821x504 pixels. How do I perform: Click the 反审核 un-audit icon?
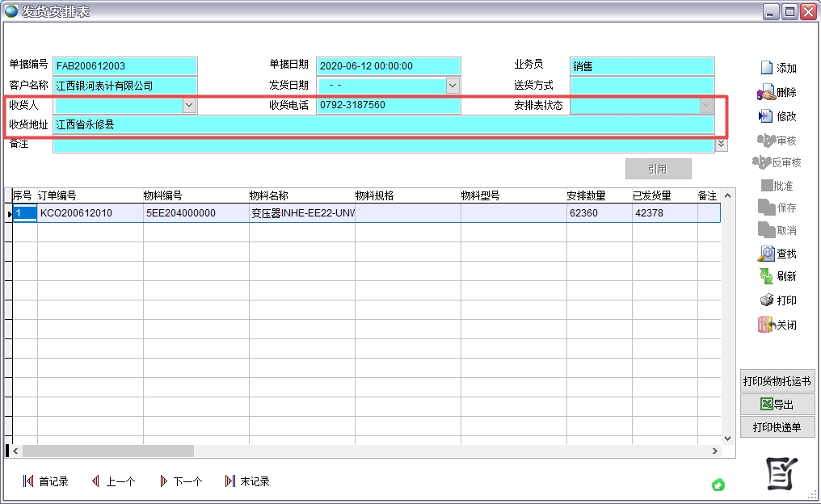point(779,162)
